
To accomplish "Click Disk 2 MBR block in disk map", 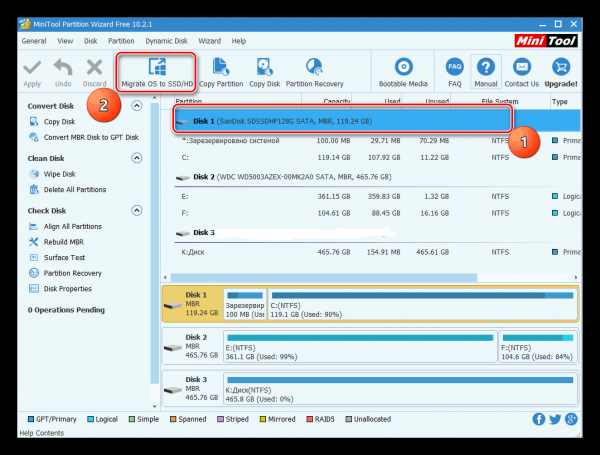I will pyautogui.click(x=192, y=346).
